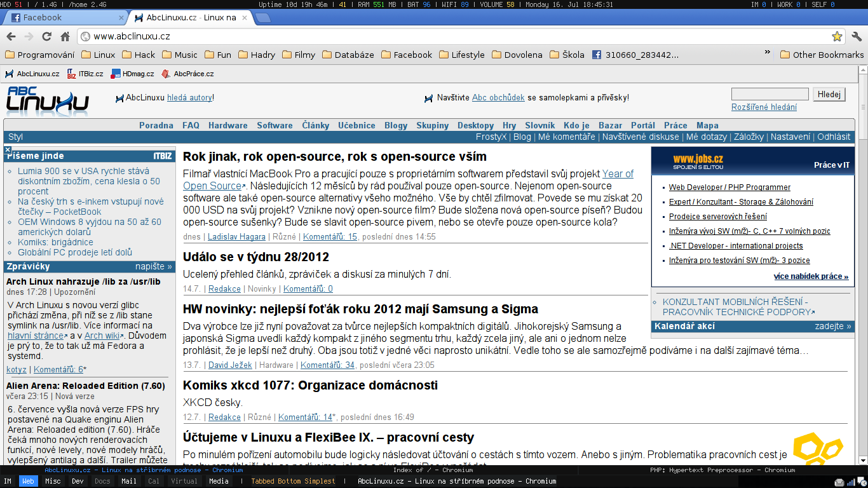This screenshot has height=488, width=868.
Task: Open the Chromium wrench menu
Action: [x=856, y=36]
